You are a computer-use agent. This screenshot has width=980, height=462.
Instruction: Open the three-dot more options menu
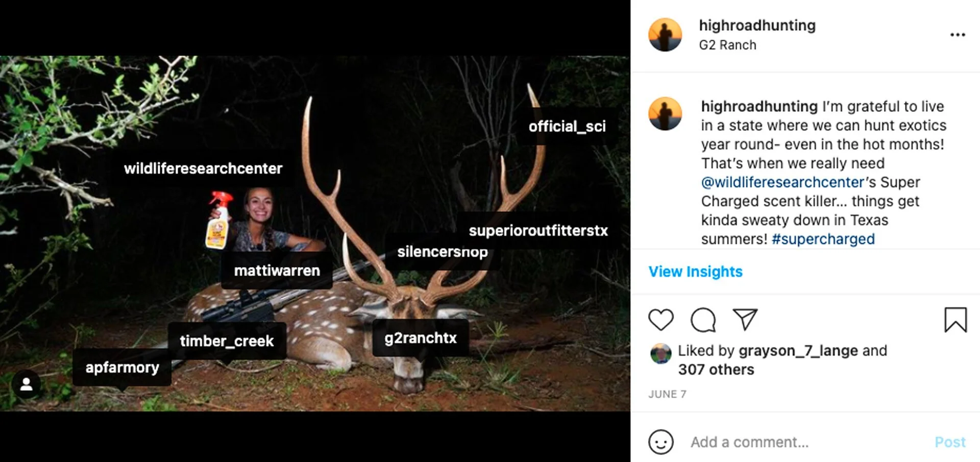(x=957, y=35)
